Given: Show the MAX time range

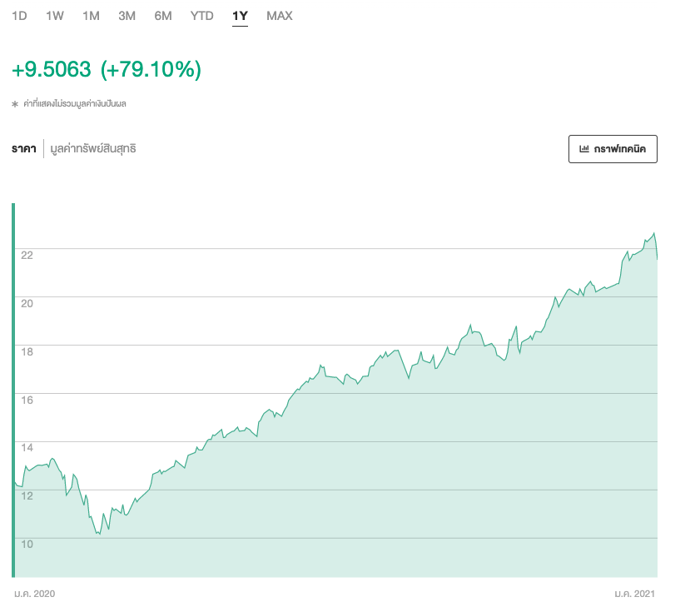Looking at the screenshot, I should pyautogui.click(x=280, y=16).
